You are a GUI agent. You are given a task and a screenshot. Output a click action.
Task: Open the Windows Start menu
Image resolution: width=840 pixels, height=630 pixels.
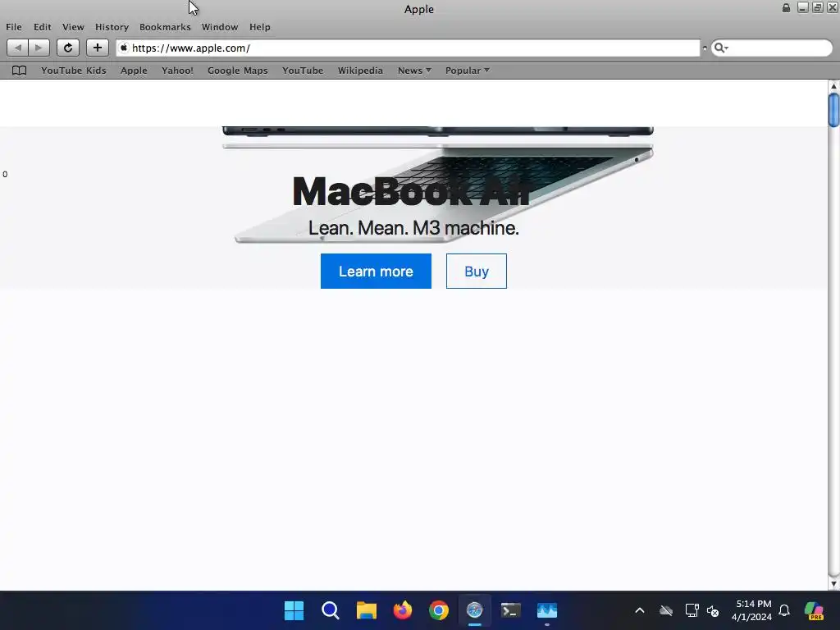[x=294, y=610]
